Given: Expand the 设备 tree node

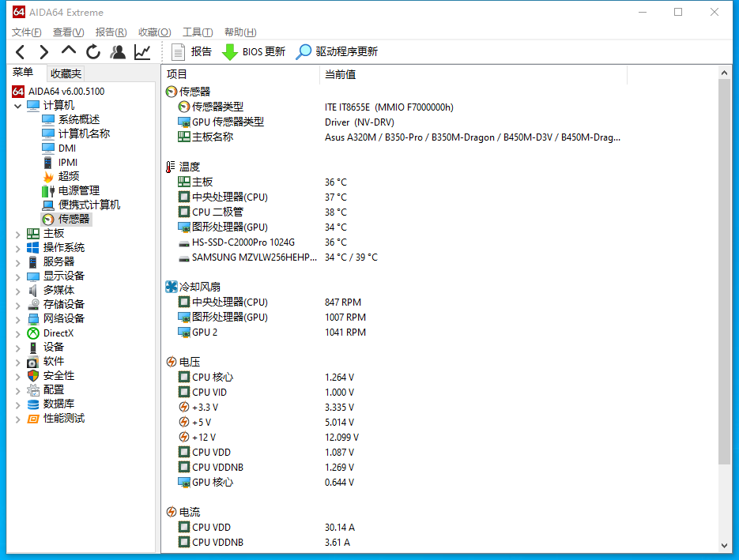Looking at the screenshot, I should pyautogui.click(x=18, y=348).
